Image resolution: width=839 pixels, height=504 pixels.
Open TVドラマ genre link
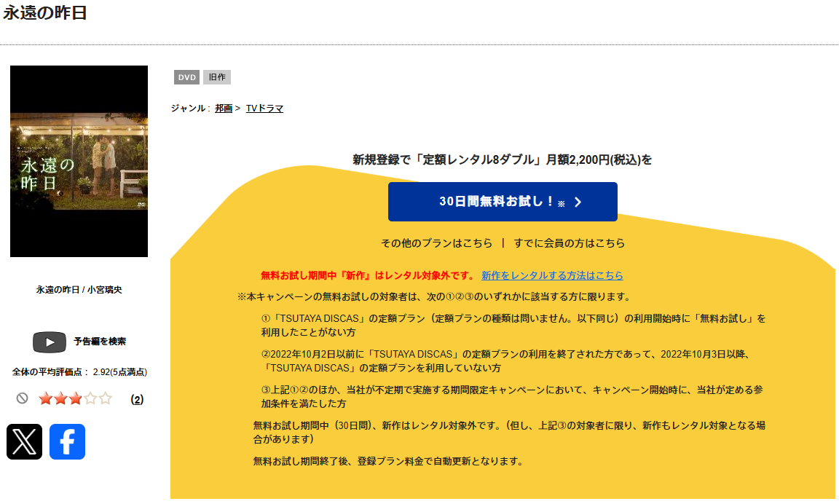[264, 108]
